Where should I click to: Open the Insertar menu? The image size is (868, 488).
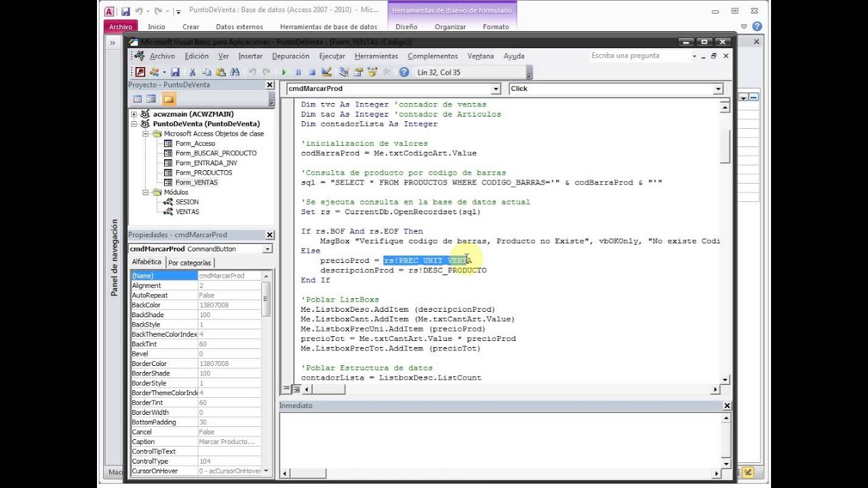coord(250,56)
